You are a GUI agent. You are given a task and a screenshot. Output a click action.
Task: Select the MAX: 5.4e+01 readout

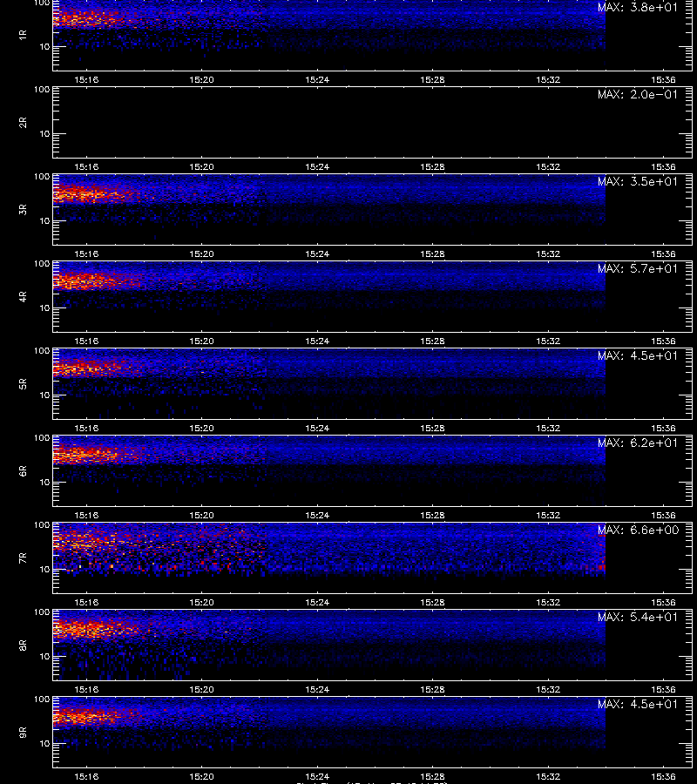[638, 617]
